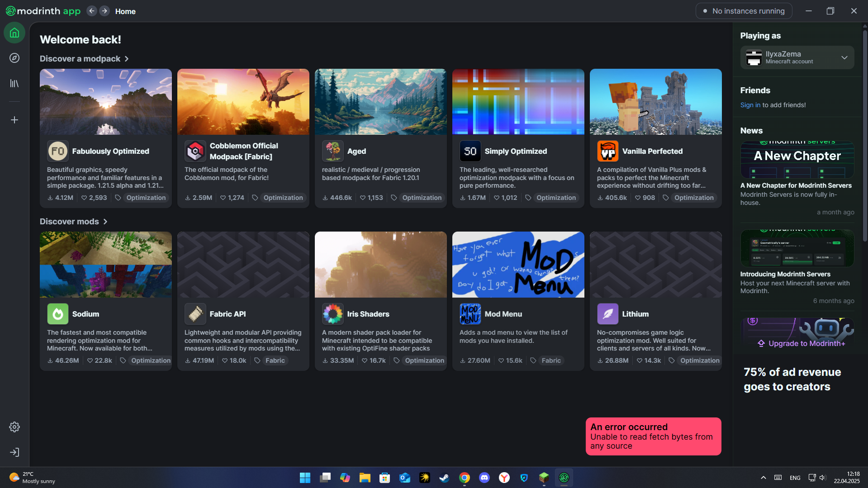Click the Simply Optimized SO icon
Image resolution: width=868 pixels, height=488 pixels.
[x=470, y=151]
